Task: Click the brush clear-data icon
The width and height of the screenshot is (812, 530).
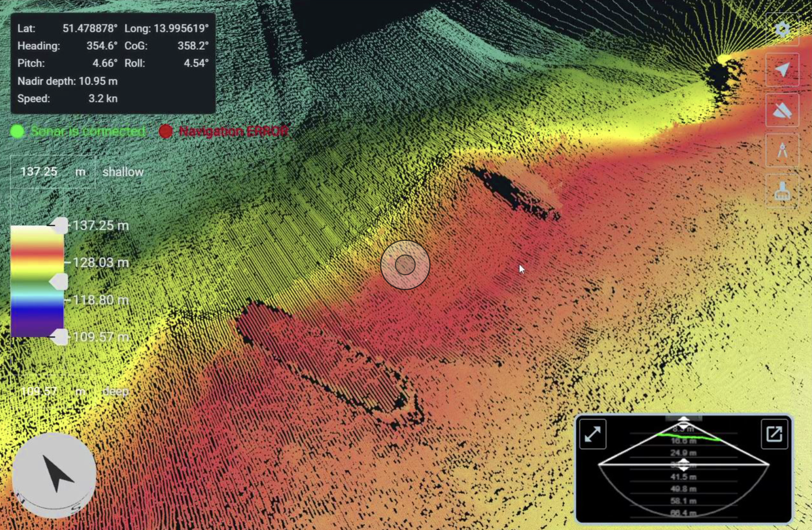Action: [782, 191]
